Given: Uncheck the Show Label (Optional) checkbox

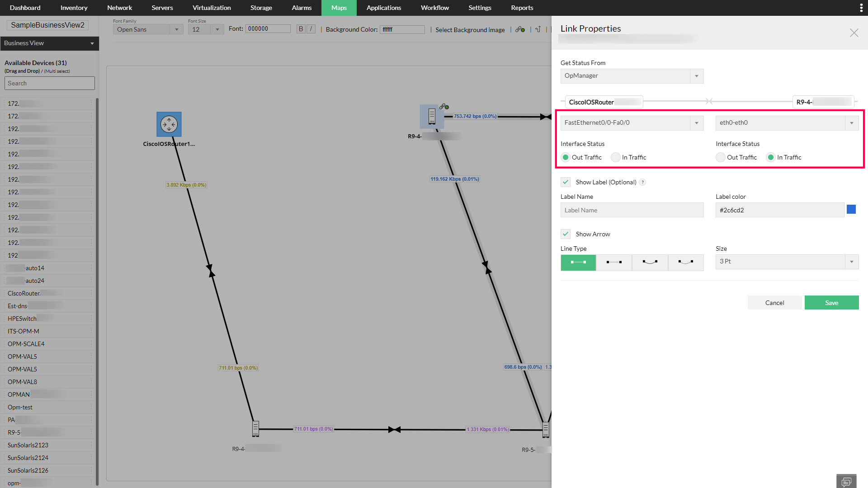Looking at the screenshot, I should (x=565, y=182).
